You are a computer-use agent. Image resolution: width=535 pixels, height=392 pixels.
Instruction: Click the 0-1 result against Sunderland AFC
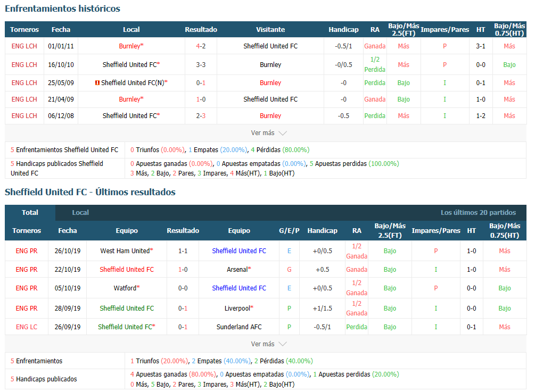pyautogui.click(x=183, y=327)
